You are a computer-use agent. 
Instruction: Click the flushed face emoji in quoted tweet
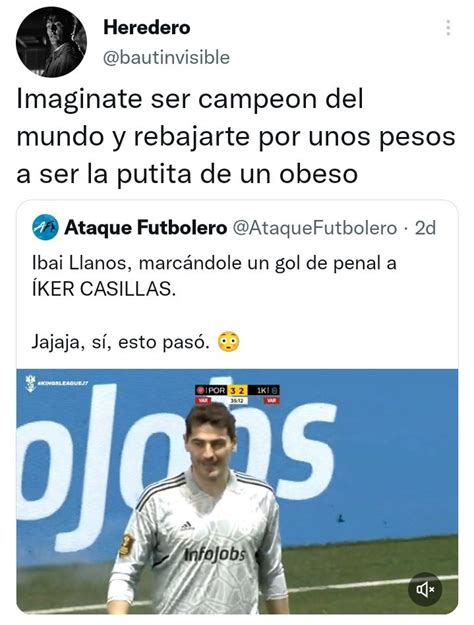pos(228,341)
